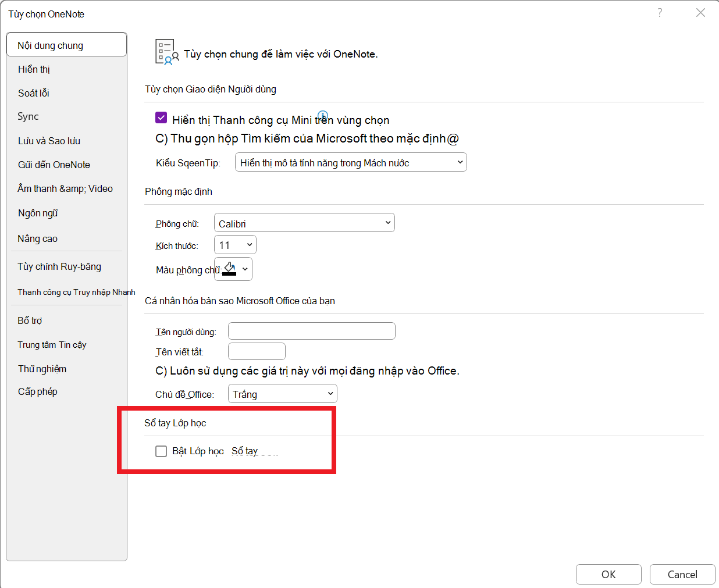Click the help question mark icon
Viewport: 719px width, 588px height.
coord(660,13)
